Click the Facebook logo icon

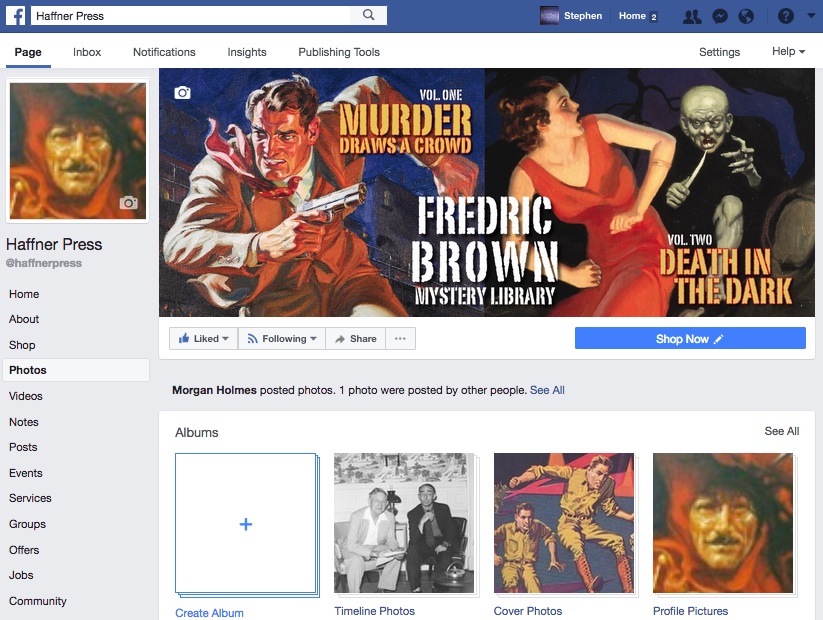[15, 16]
